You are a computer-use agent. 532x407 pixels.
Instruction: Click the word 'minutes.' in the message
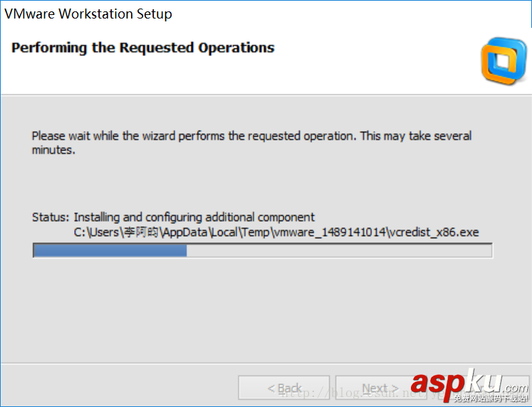coord(53,150)
